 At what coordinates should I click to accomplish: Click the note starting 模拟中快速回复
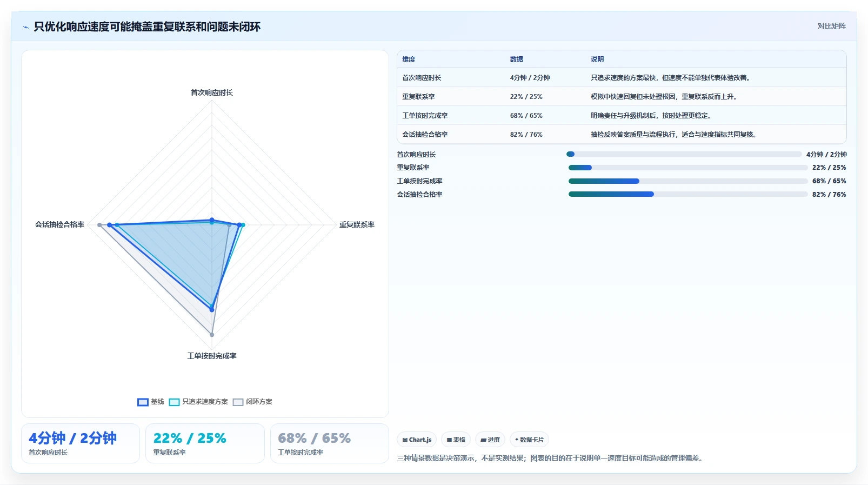(665, 97)
